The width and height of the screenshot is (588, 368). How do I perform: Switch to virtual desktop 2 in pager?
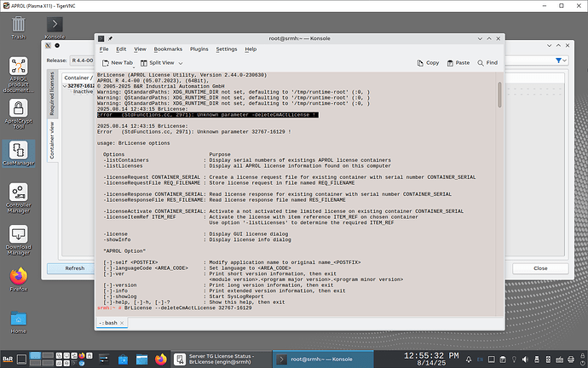click(x=48, y=355)
